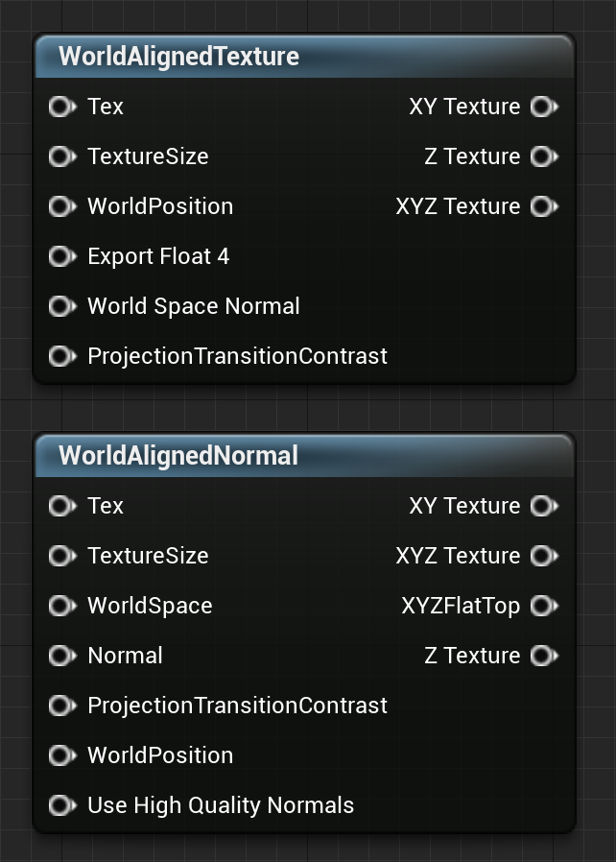
Task: Click ProjectionTransitionContrast pin on WorldAlignedNormal node
Action: click(61, 706)
